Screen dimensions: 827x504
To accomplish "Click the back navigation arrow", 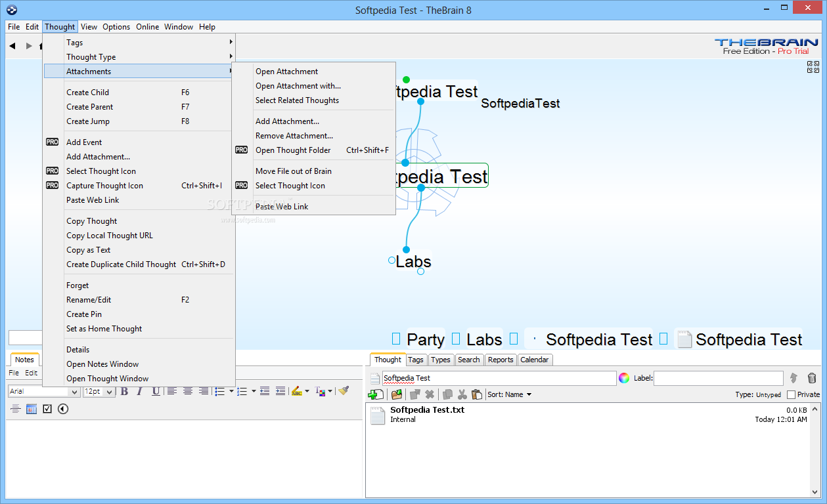I will pyautogui.click(x=12, y=46).
